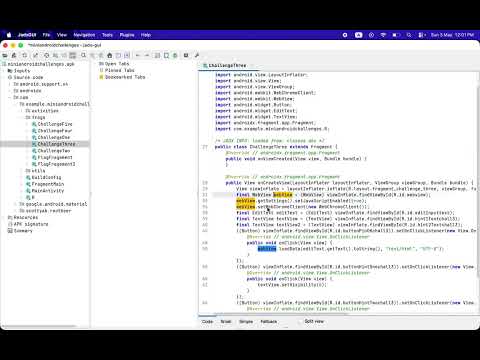The height and width of the screenshot is (360, 480).
Task: Click the Reload files toolbar icon
Action: [25, 55]
